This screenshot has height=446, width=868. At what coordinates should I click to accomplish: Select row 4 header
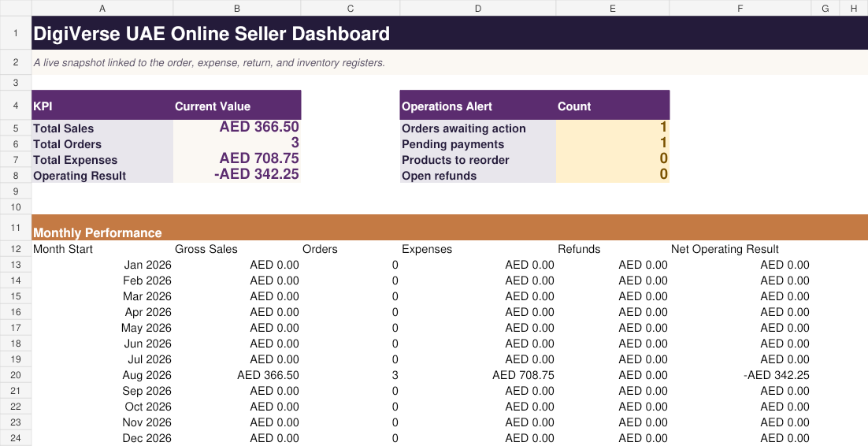click(16, 106)
